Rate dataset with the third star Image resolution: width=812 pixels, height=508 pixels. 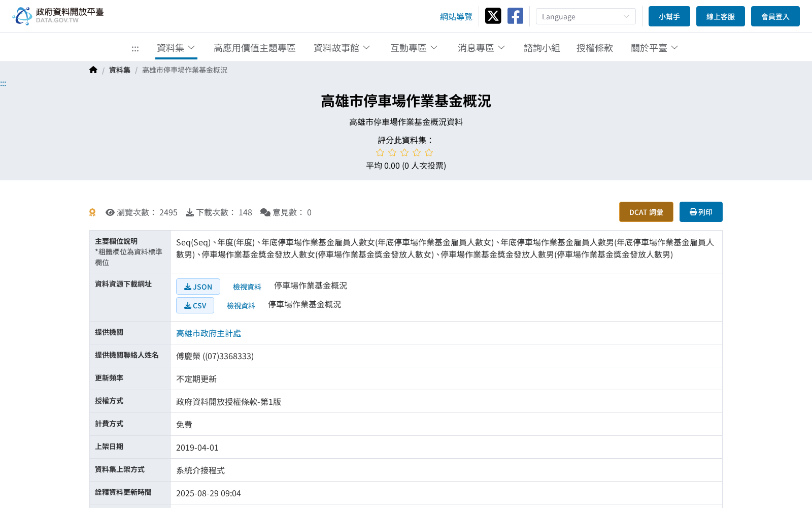tap(404, 152)
